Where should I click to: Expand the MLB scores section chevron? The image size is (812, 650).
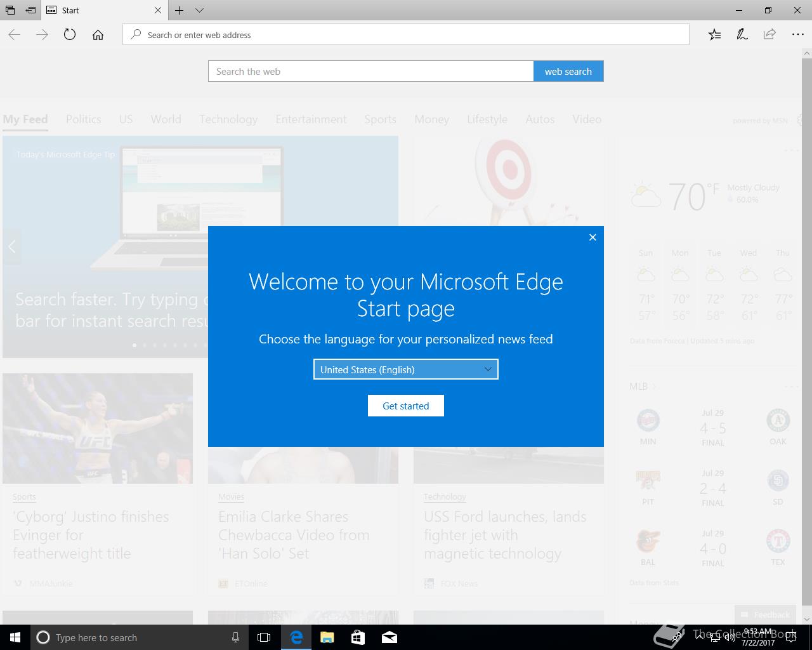coord(654,386)
